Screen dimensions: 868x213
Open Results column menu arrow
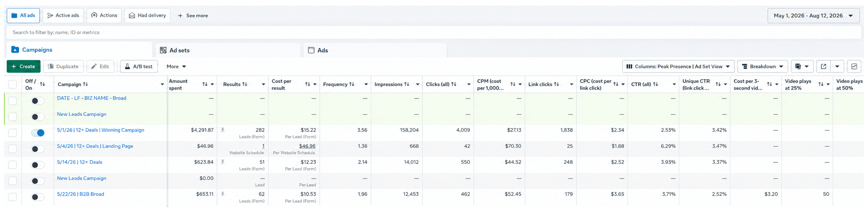[x=263, y=84]
